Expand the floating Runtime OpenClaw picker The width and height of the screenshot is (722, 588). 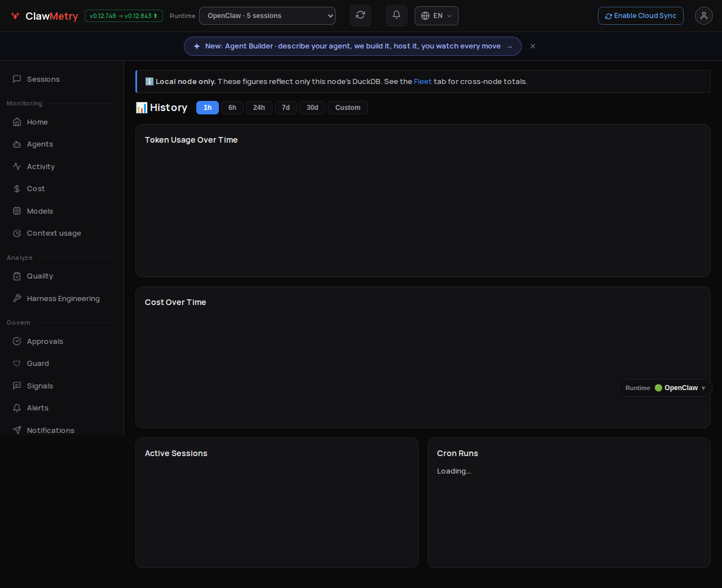665,388
